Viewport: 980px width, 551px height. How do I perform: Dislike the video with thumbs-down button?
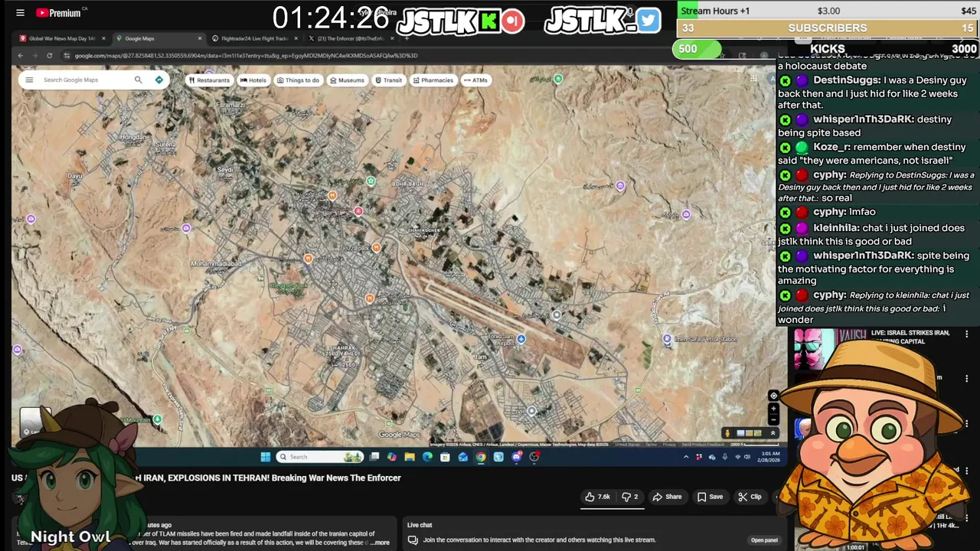point(630,497)
